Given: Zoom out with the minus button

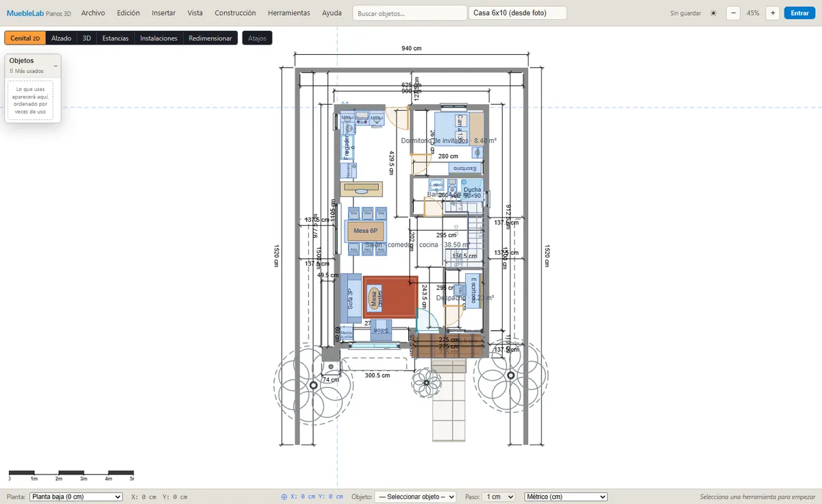Looking at the screenshot, I should point(733,13).
